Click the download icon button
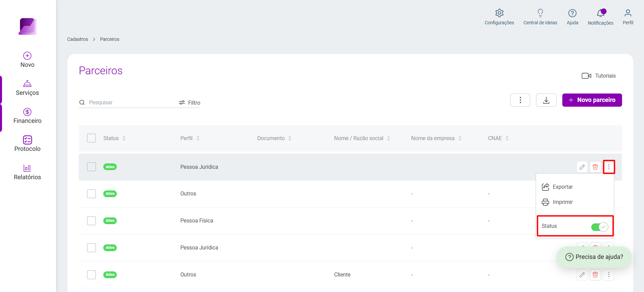Screen dimensions: 644x292 [546, 100]
